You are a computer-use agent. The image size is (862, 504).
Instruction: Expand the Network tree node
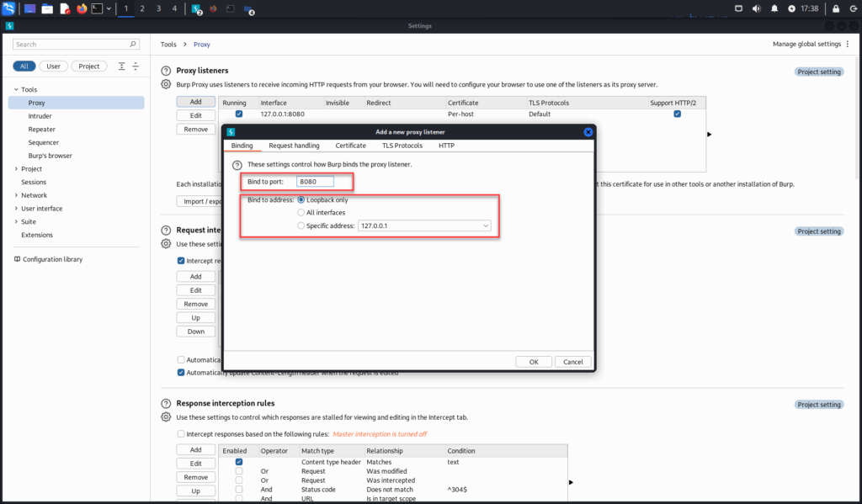pos(16,195)
